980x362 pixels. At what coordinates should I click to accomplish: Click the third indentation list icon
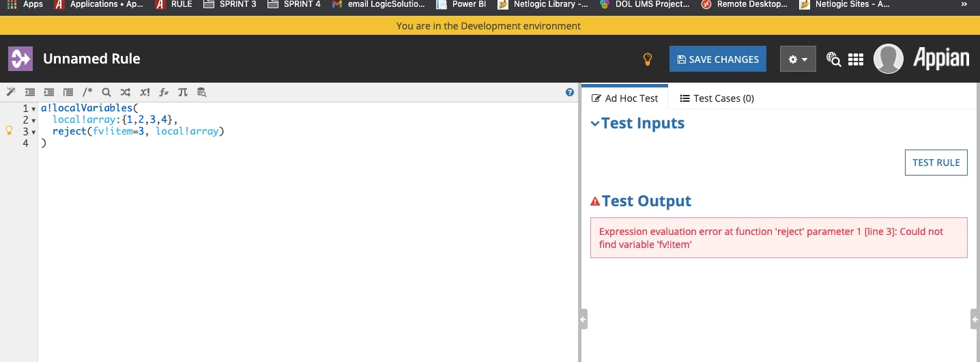(x=68, y=92)
